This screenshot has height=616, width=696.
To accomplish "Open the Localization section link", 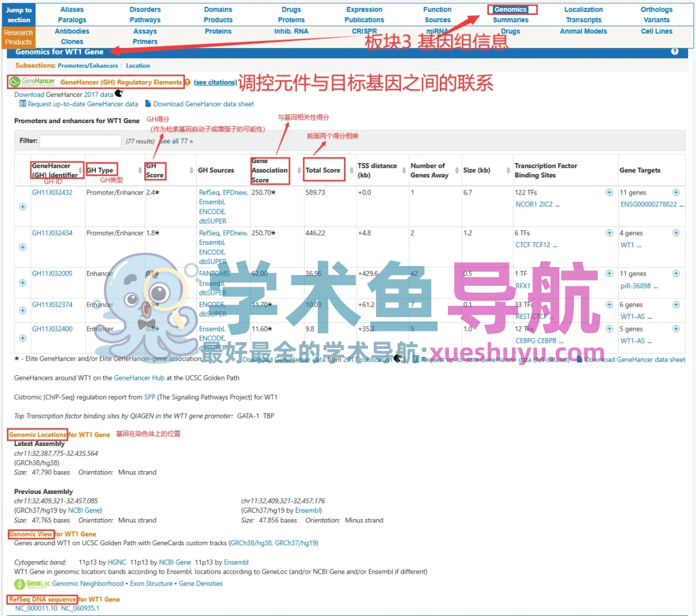I will [583, 10].
